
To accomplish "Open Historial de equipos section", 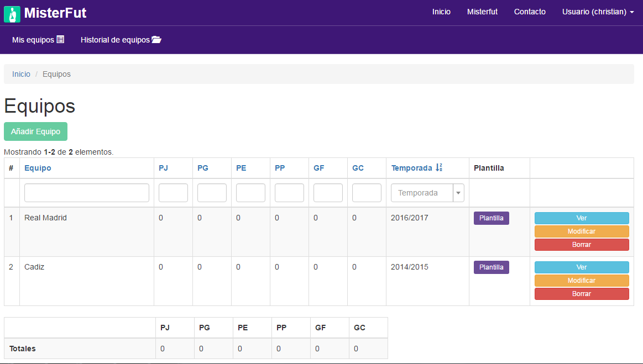I will tap(121, 40).
